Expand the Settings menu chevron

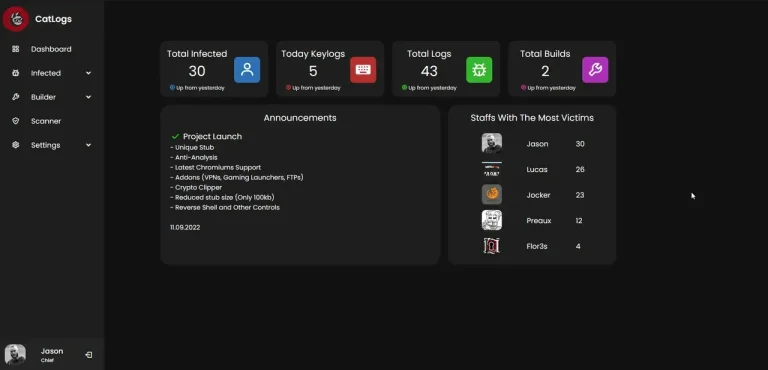88,145
